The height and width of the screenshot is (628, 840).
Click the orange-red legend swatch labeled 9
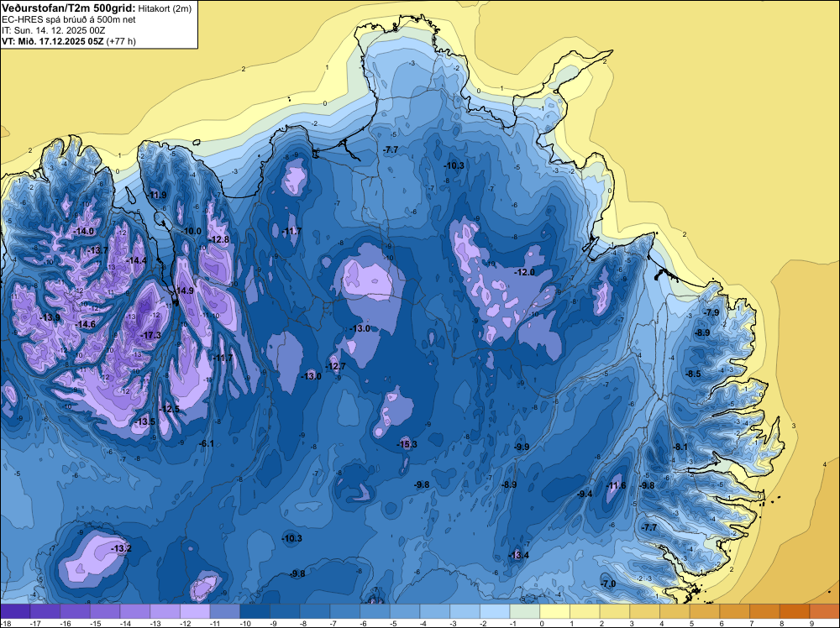(x=825, y=611)
